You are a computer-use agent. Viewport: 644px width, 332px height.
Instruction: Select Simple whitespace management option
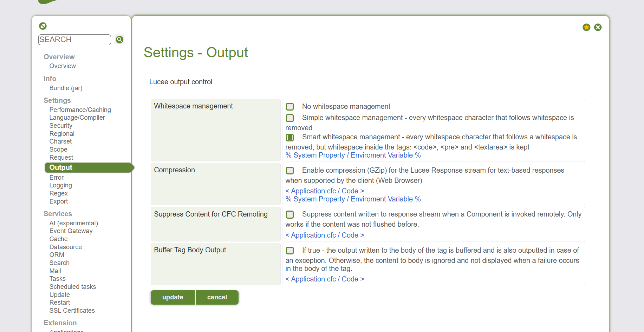[x=290, y=118]
